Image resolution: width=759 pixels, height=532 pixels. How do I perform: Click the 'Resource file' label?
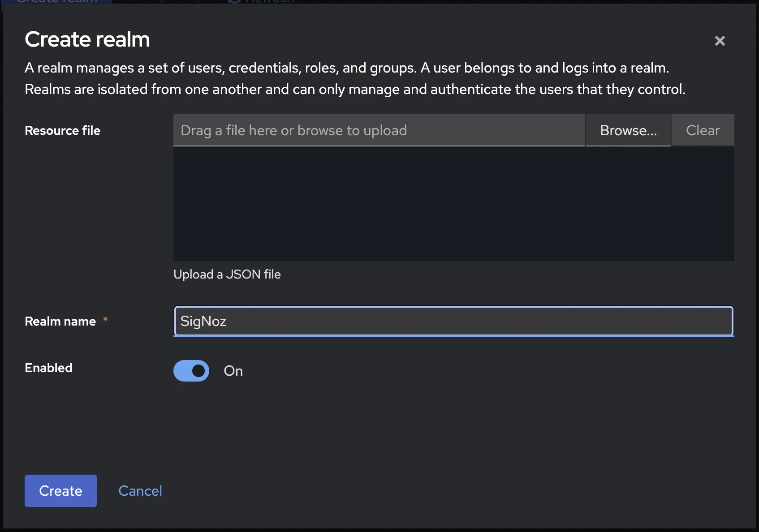coord(62,130)
